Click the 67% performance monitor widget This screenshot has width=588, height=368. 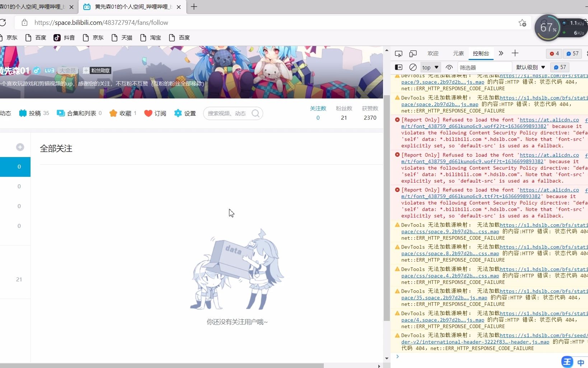tap(548, 28)
